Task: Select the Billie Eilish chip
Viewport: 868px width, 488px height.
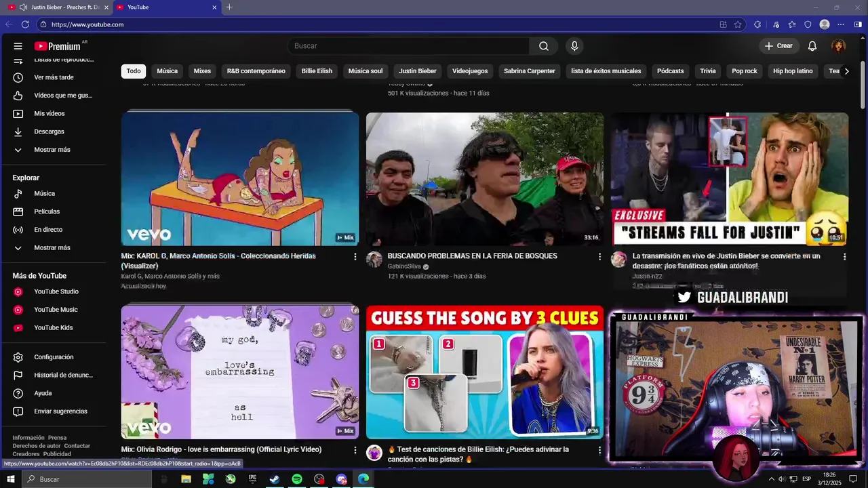Action: click(317, 71)
